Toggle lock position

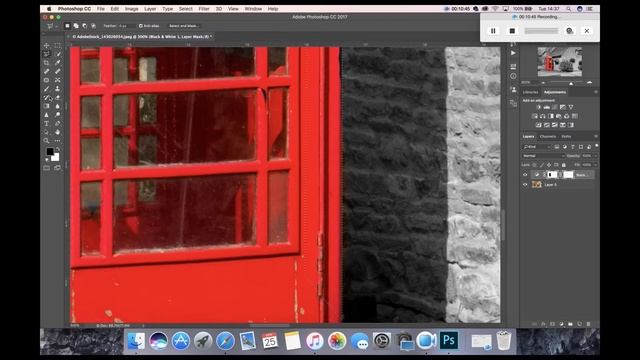pos(549,165)
